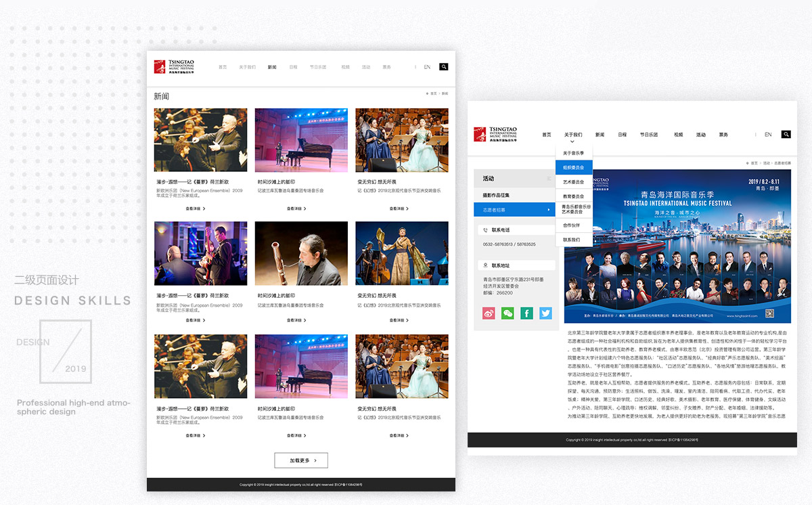Choose 合作伙伴 from the 关于我们 dropdown

point(571,225)
